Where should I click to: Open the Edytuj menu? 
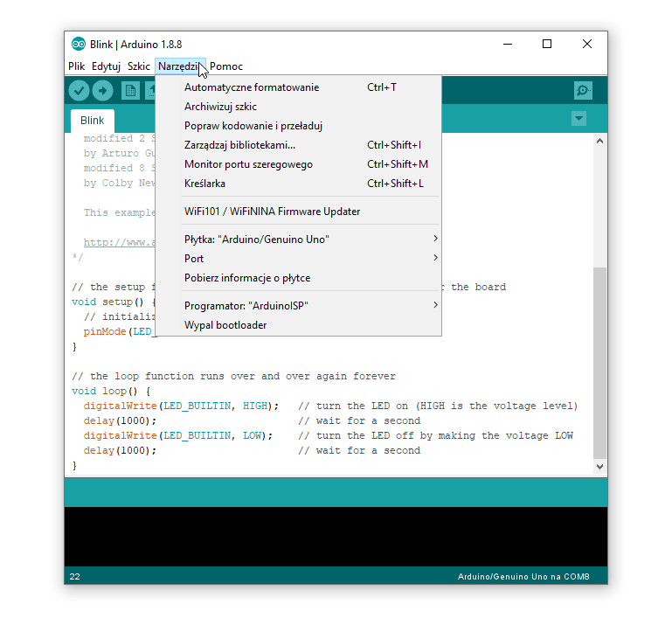click(106, 66)
